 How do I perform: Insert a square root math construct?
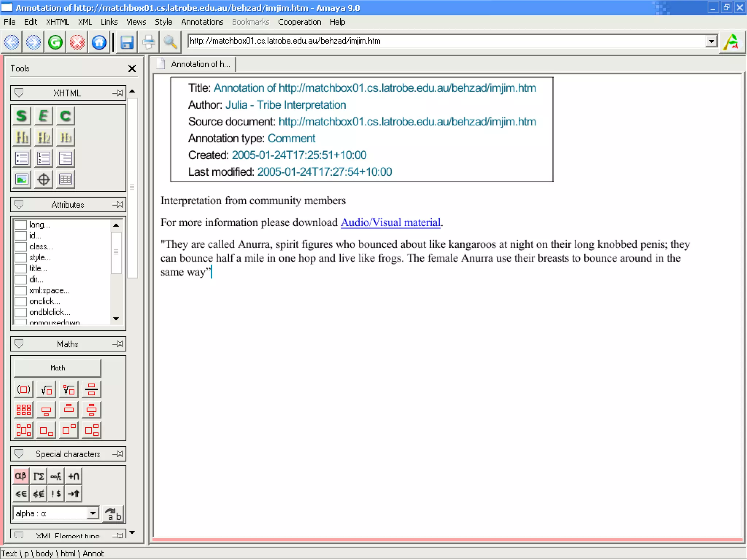click(46, 390)
